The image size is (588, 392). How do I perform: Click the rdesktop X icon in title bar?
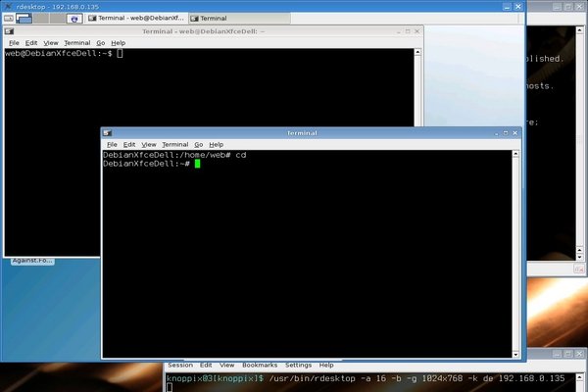7,6
